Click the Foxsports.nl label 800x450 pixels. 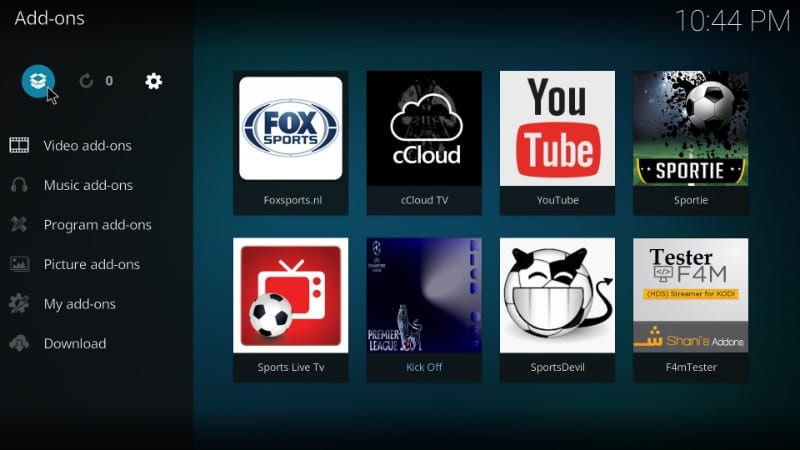point(292,200)
